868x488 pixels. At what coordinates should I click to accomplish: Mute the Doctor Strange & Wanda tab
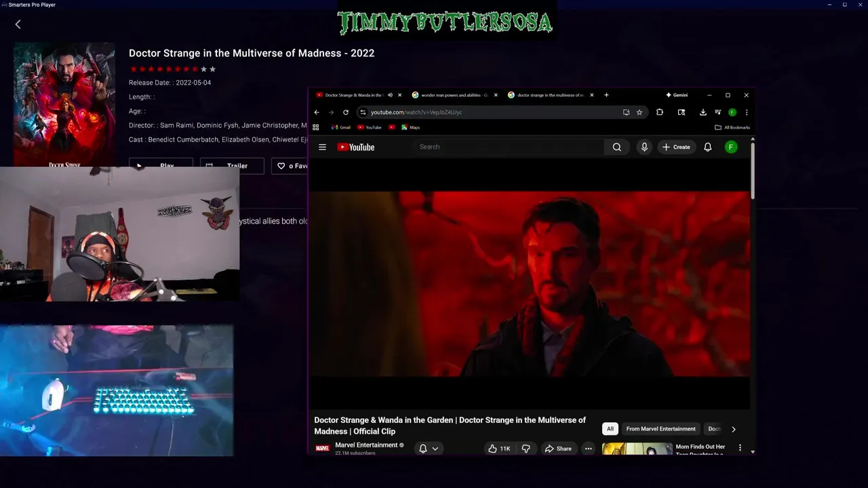[x=390, y=95]
